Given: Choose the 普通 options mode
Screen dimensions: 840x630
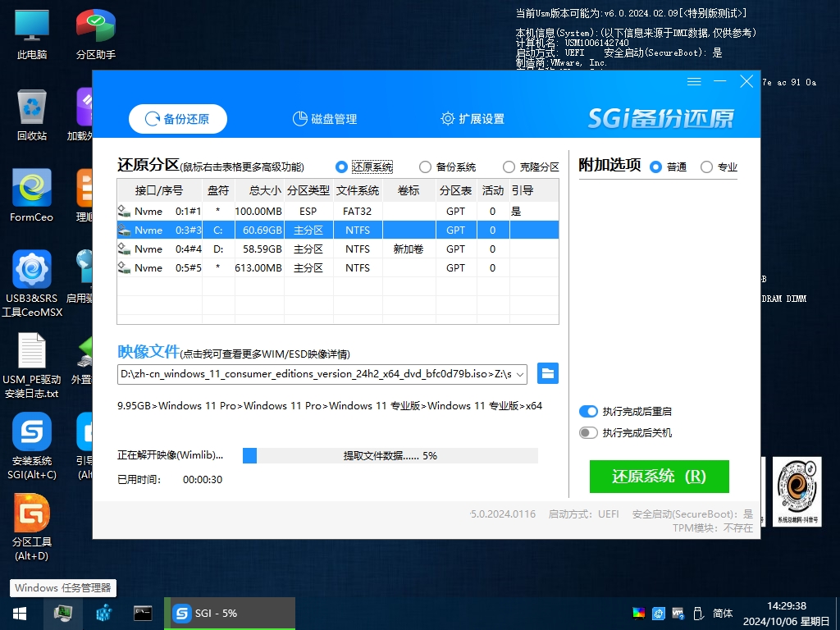Looking at the screenshot, I should tap(655, 167).
